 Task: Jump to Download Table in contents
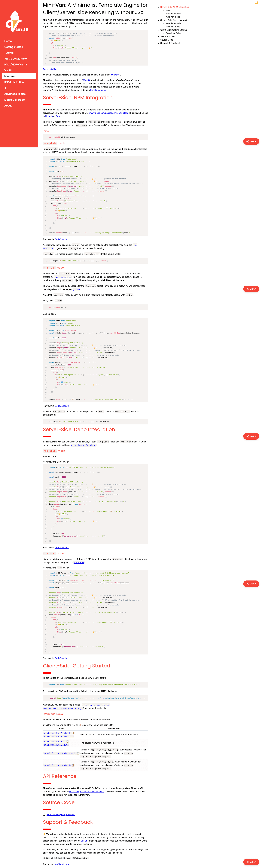pyautogui.click(x=173, y=33)
